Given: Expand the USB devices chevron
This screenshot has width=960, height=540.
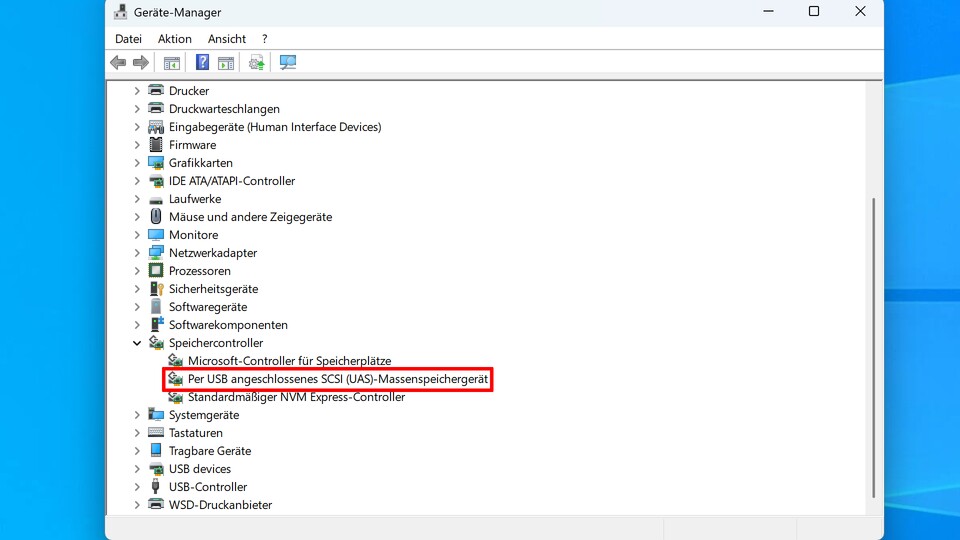Looking at the screenshot, I should (137, 469).
